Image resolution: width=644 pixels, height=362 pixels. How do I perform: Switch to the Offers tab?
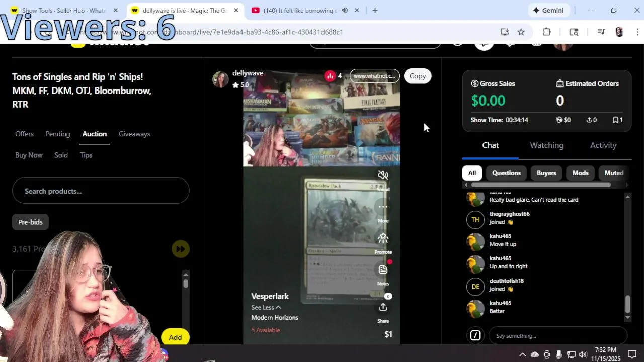(24, 134)
